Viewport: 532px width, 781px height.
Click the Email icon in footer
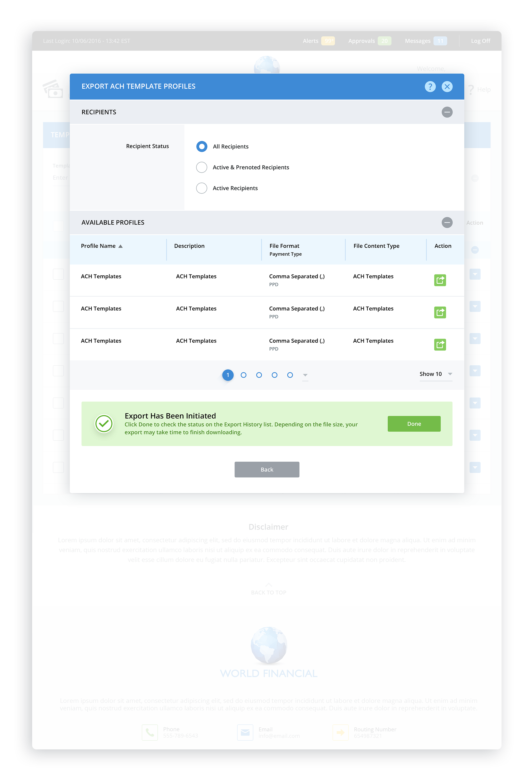[x=245, y=732]
